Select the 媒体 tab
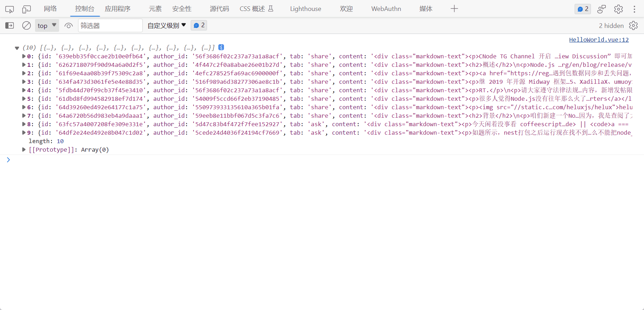The height and width of the screenshot is (310, 644). tap(426, 9)
